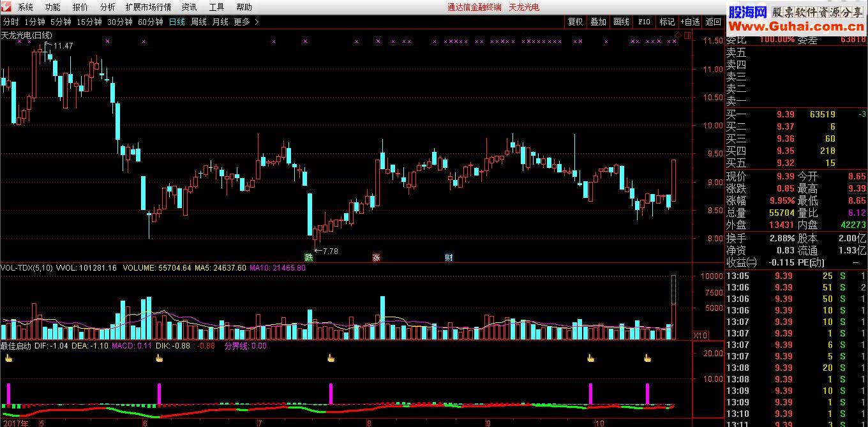This screenshot has width=868, height=427.
Task: Switch to the 15分钟 period
Action: 89,22
